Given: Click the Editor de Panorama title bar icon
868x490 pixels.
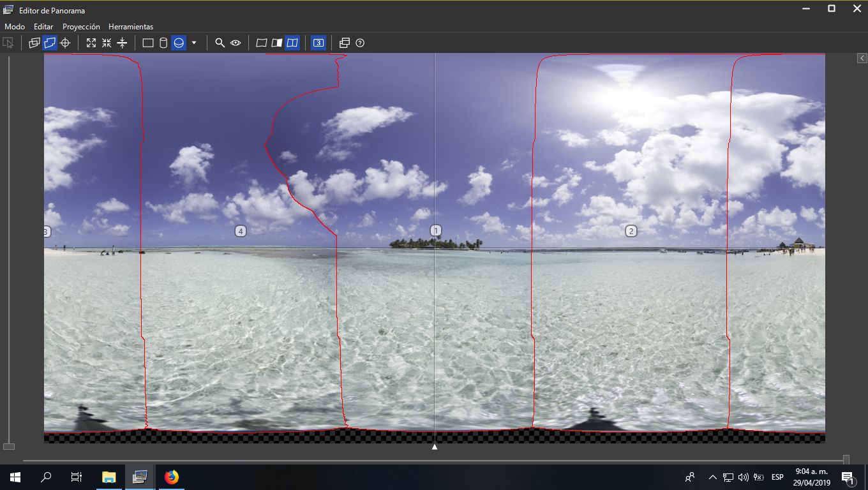Looking at the screenshot, I should pos(8,10).
